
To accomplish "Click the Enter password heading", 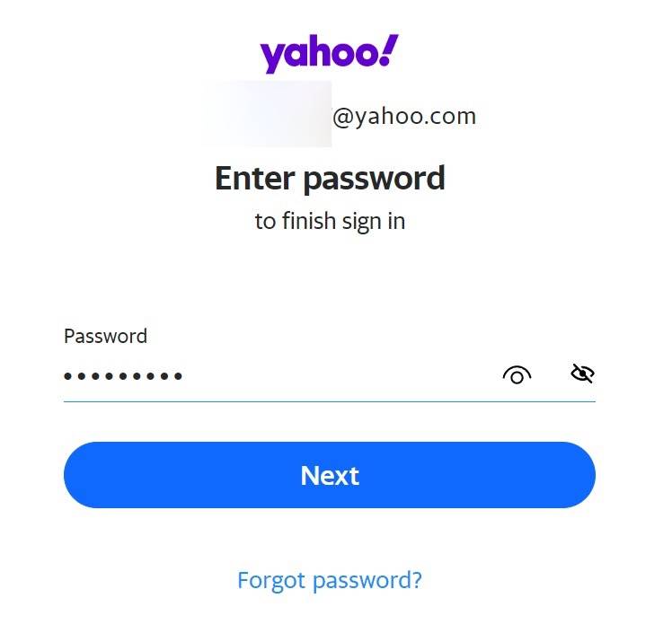I will [330, 178].
